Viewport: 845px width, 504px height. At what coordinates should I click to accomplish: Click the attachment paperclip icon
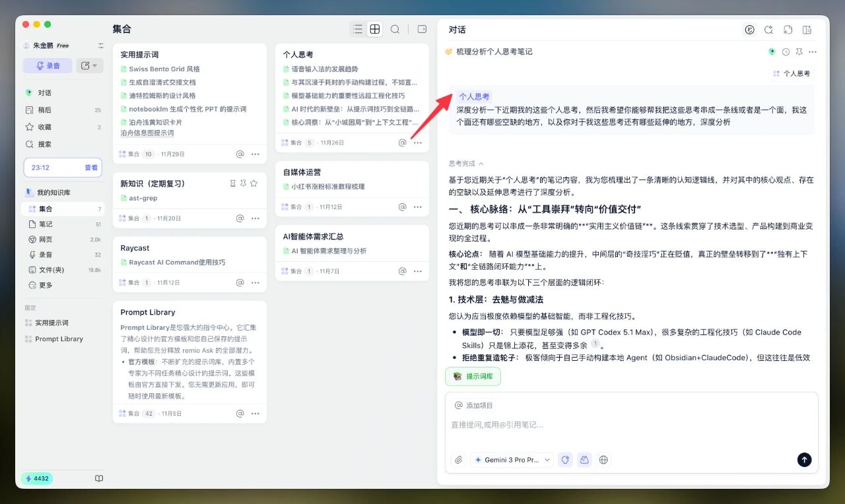point(458,460)
